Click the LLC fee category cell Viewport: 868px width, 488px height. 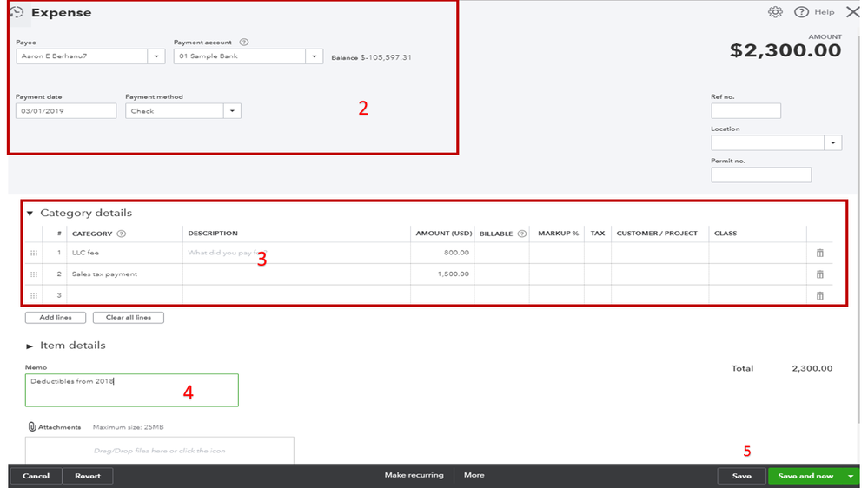124,253
